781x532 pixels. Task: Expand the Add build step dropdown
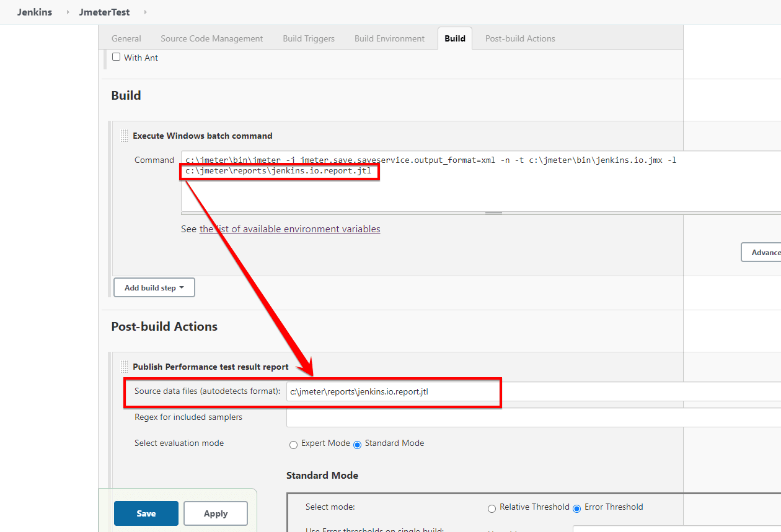pos(154,288)
